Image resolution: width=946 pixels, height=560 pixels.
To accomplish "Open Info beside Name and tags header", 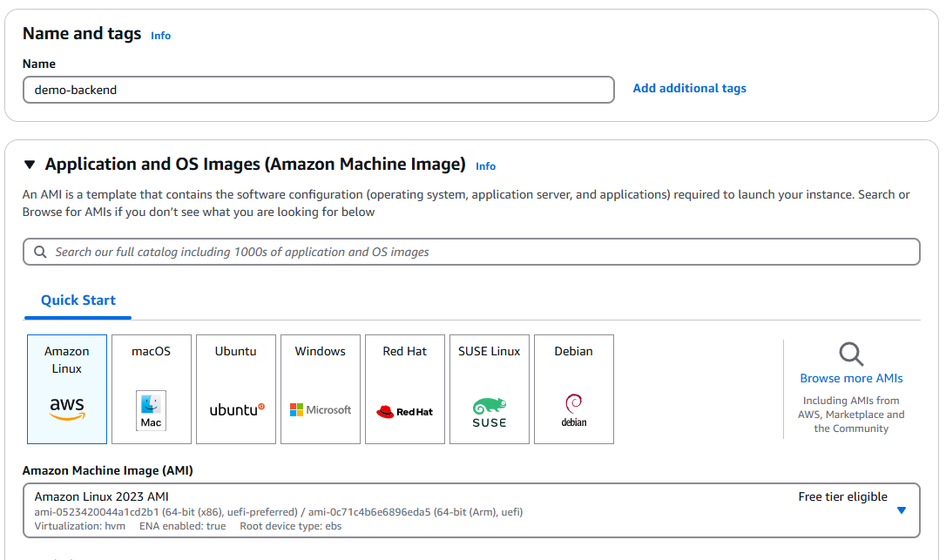I will click(160, 36).
